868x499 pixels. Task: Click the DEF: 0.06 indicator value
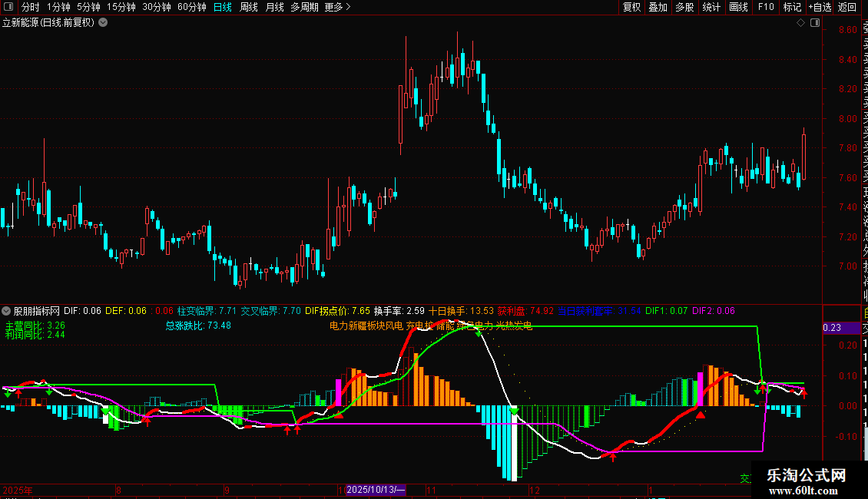tap(126, 311)
